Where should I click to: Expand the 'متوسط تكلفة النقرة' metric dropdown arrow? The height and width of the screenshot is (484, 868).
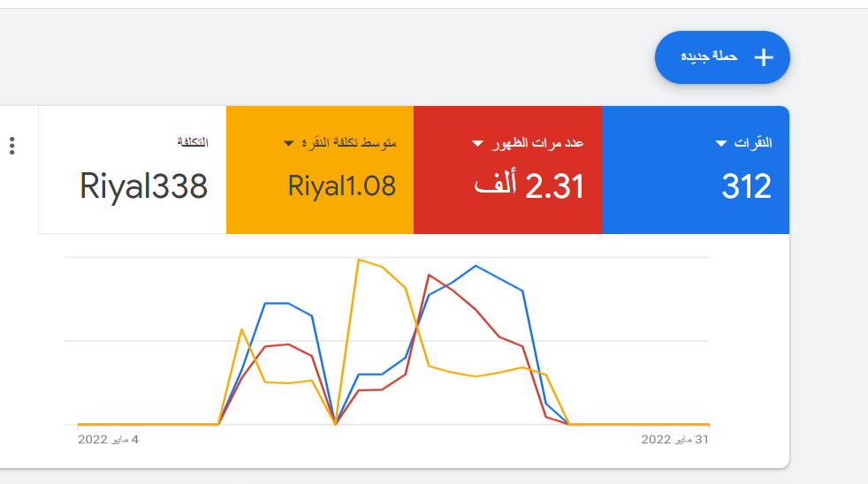[x=288, y=144]
